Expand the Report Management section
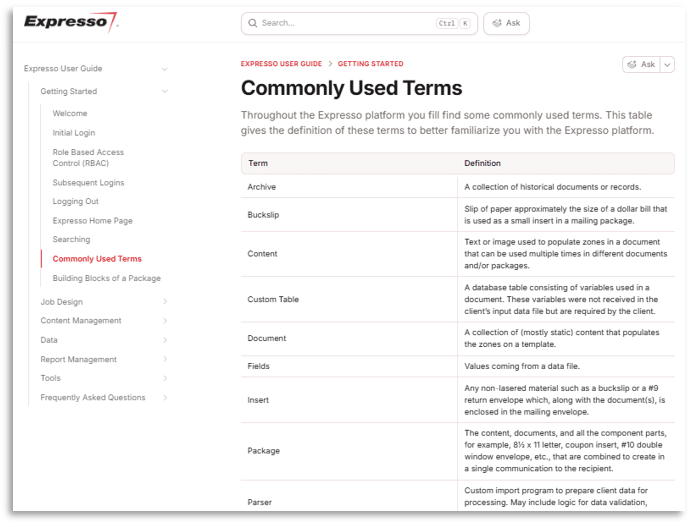 tap(165, 359)
